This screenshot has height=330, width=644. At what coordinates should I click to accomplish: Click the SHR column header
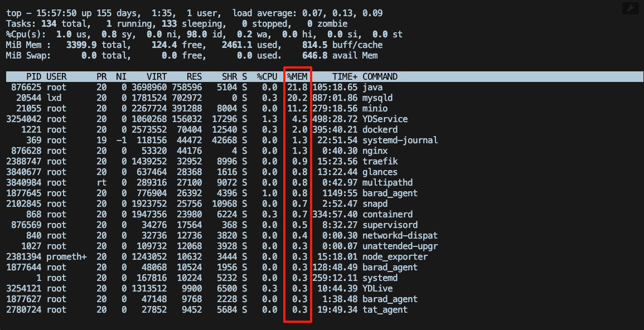tap(230, 76)
